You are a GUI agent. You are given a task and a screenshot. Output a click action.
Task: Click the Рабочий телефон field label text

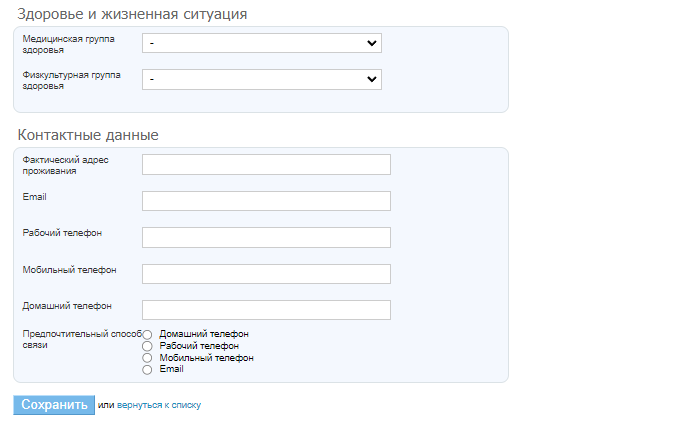click(62, 233)
